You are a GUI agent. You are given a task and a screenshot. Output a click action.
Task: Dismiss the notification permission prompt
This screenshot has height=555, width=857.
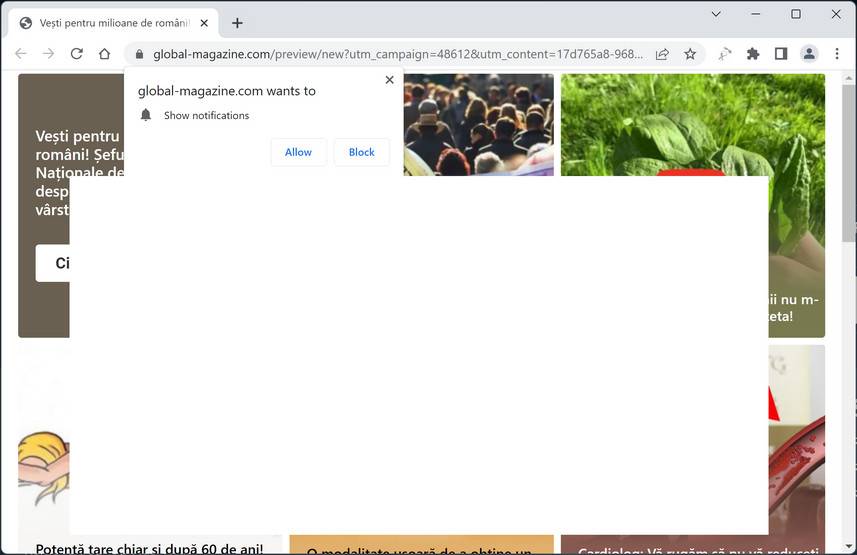389,80
